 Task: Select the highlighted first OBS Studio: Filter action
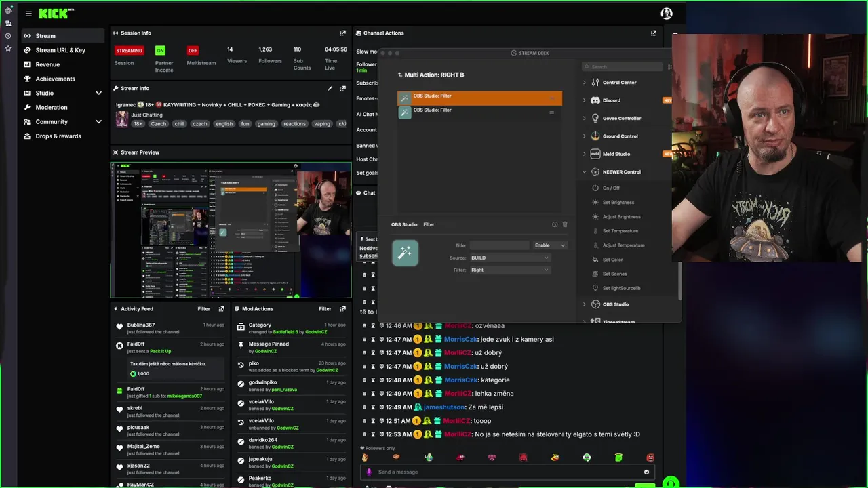pyautogui.click(x=479, y=98)
